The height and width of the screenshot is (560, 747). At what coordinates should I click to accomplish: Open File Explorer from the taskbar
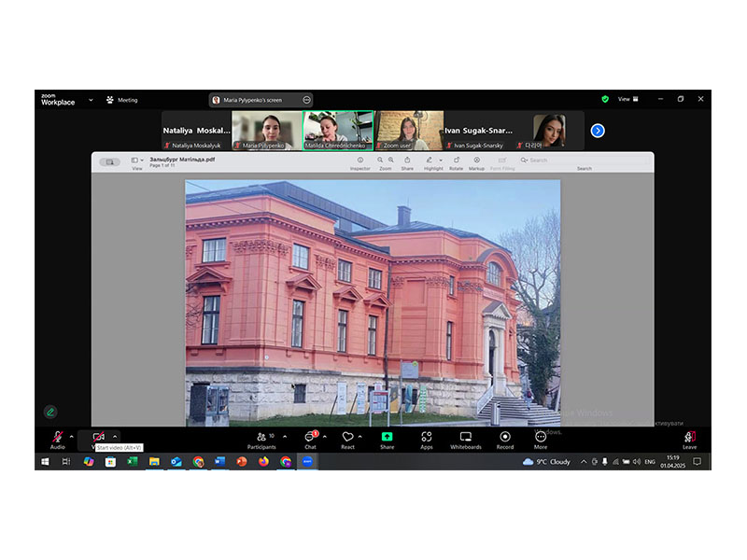pos(154,461)
